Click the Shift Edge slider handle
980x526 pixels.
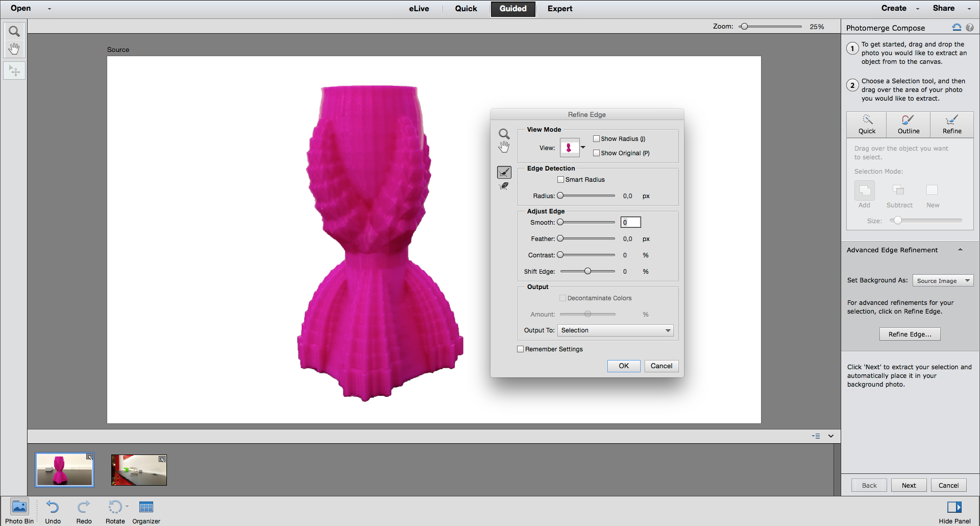coord(587,271)
